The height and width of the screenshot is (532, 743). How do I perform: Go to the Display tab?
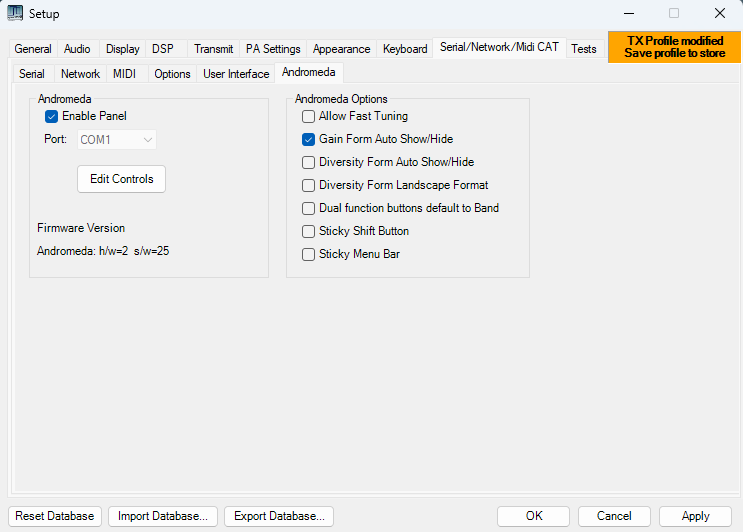pos(122,49)
